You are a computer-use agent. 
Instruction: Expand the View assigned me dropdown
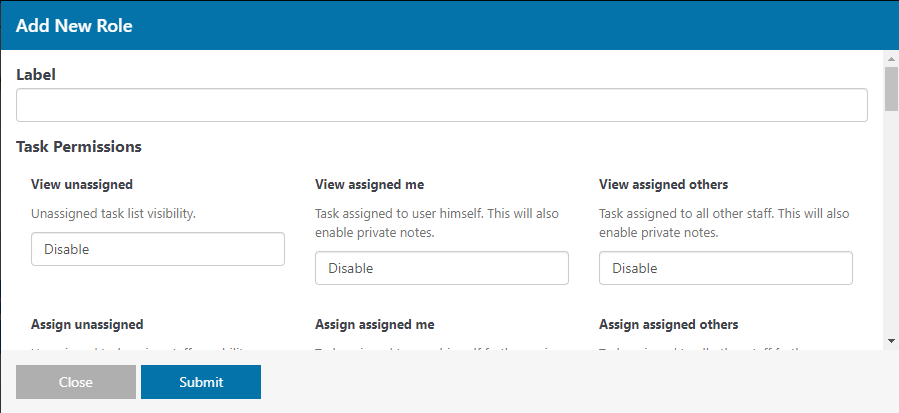click(441, 268)
